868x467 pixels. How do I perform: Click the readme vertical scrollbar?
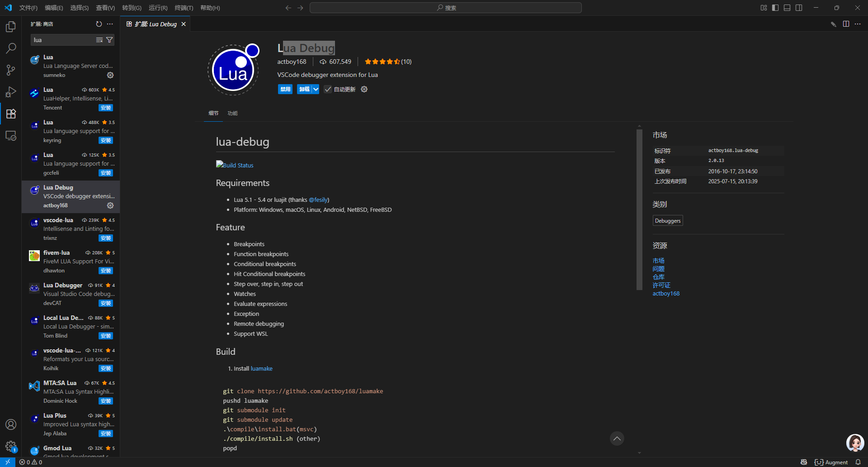coord(639,210)
